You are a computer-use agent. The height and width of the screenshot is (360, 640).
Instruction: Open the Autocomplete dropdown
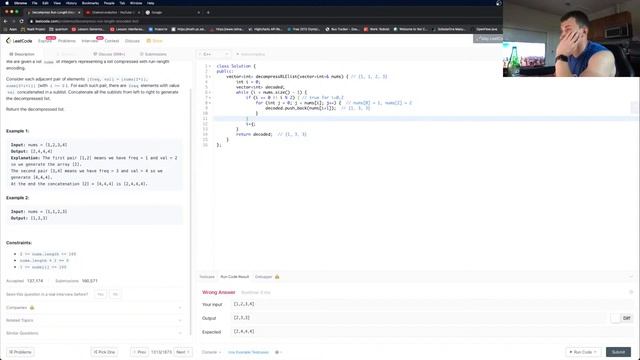(x=251, y=54)
